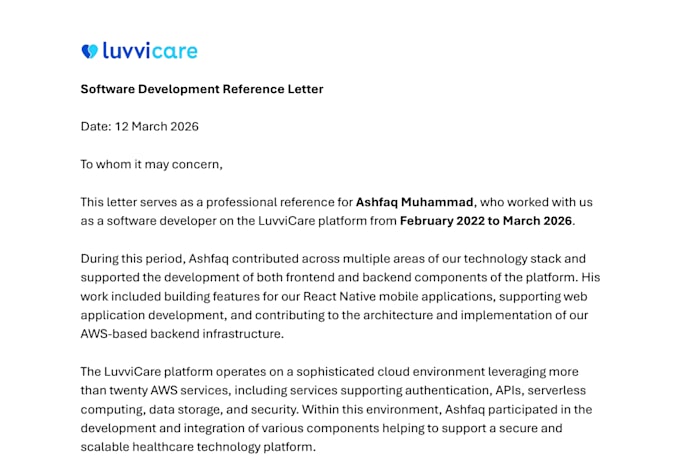Viewport: 680px width, 459px height.
Task: Click the 'Software Development Reference Letter' heading
Action: pos(202,89)
